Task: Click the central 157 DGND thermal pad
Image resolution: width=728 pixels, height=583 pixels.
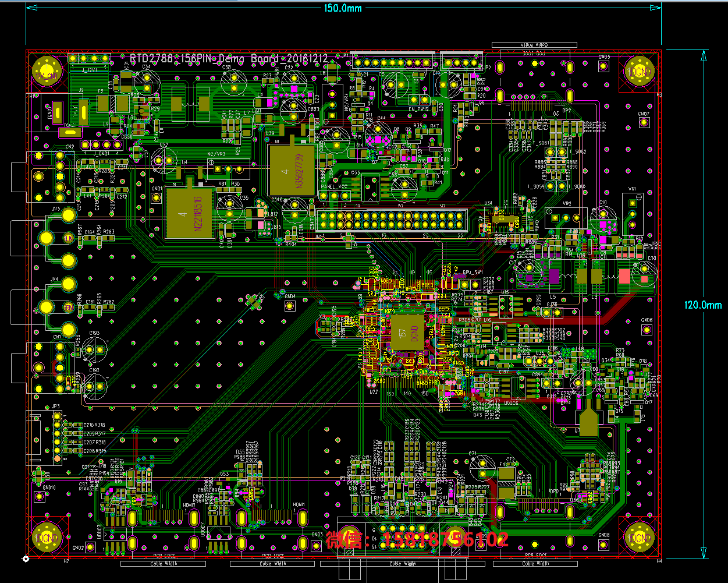Action: [407, 333]
